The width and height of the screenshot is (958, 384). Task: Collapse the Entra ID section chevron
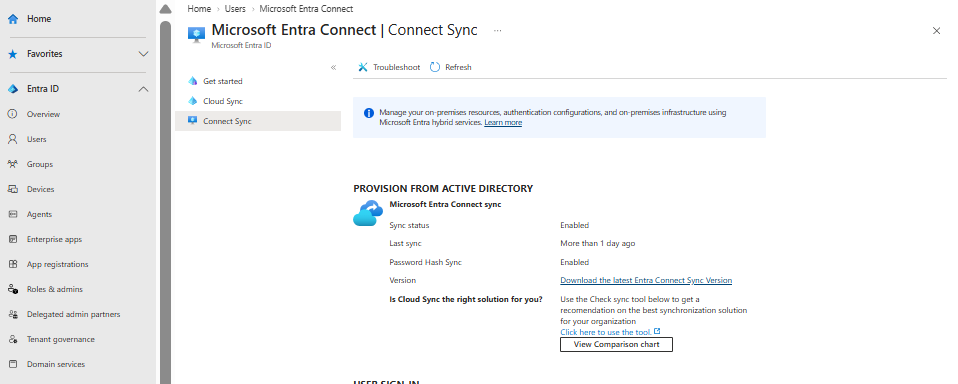click(144, 89)
